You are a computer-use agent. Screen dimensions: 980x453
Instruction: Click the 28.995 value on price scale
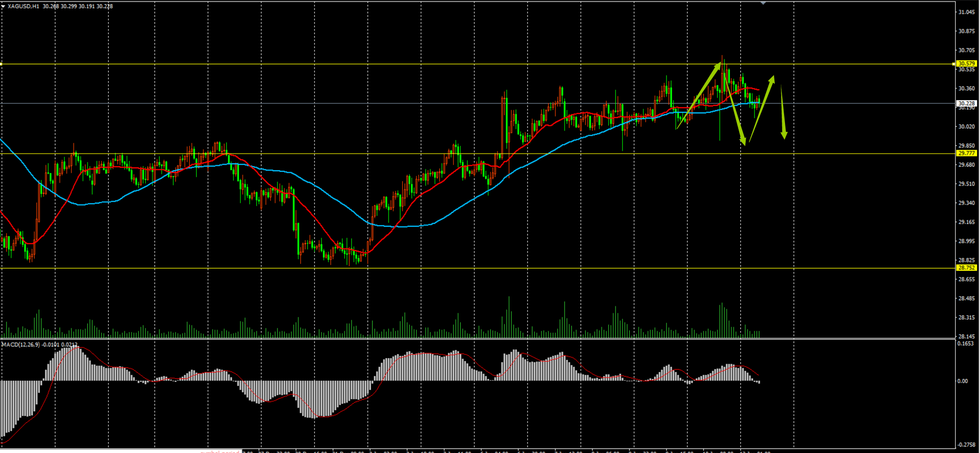[967, 242]
